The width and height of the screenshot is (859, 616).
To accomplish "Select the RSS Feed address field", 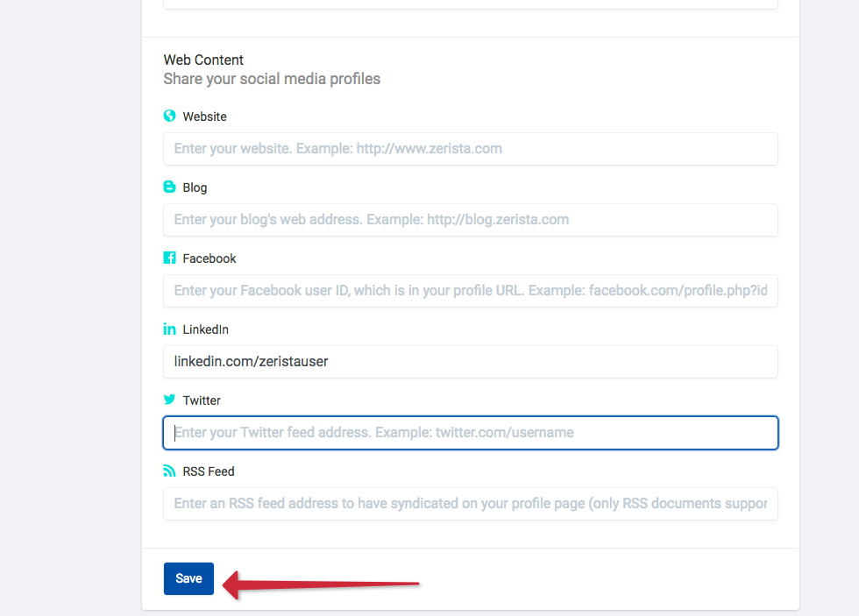I will click(470, 504).
